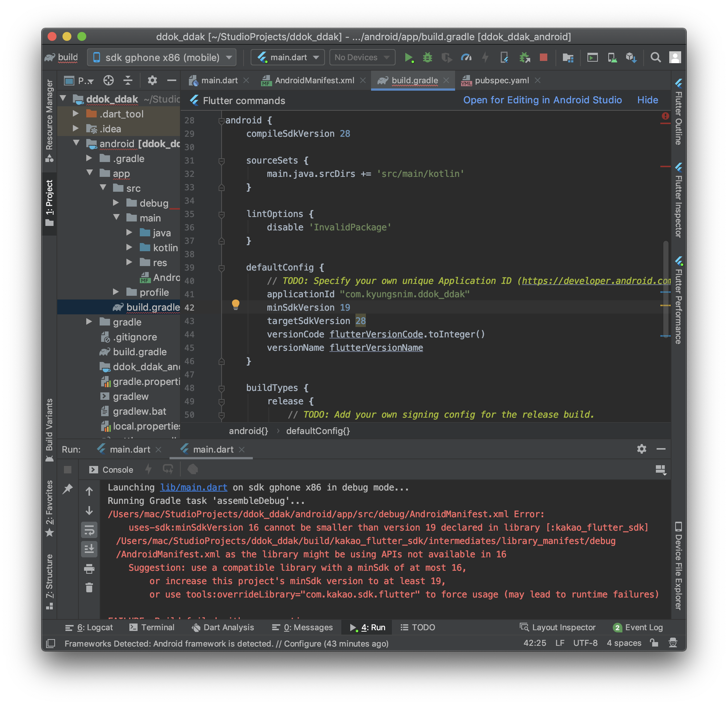The image size is (728, 706).
Task: Click the editor vertical scrollbar thumb
Action: pos(666,290)
